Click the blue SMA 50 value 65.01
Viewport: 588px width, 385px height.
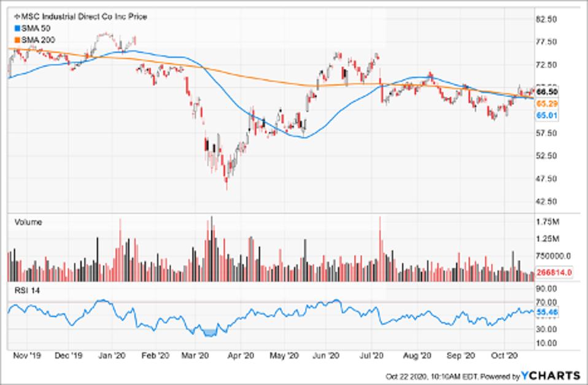click(547, 115)
